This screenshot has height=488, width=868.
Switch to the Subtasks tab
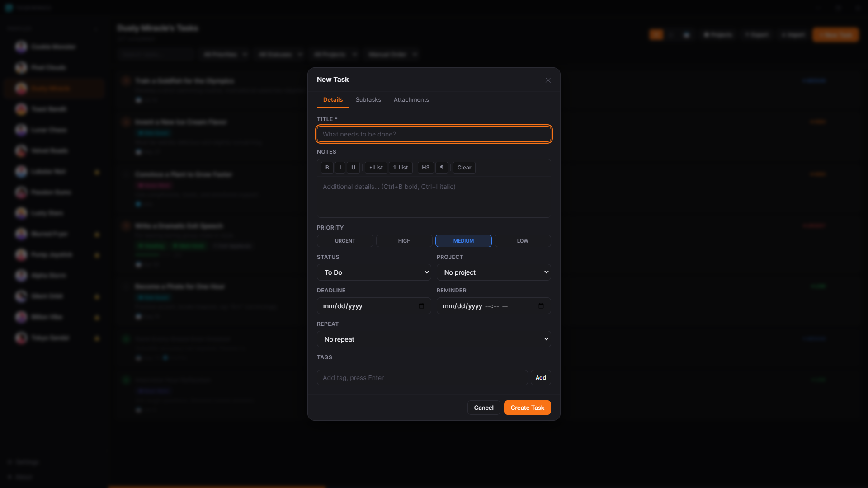(x=368, y=100)
